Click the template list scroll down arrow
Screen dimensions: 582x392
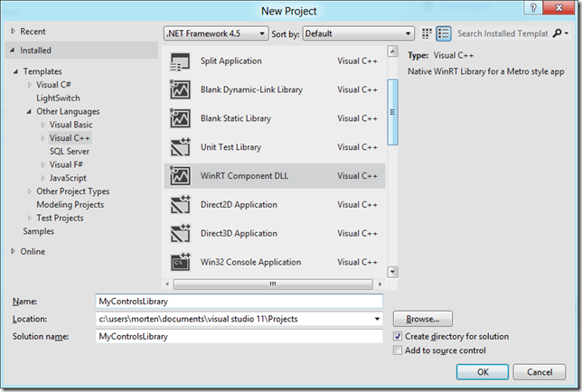393,272
